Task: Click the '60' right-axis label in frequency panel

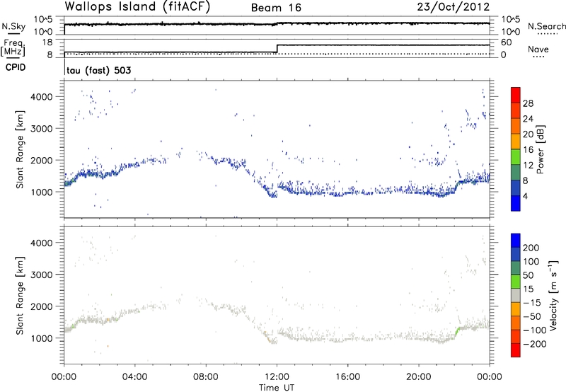Action: pyautogui.click(x=506, y=42)
